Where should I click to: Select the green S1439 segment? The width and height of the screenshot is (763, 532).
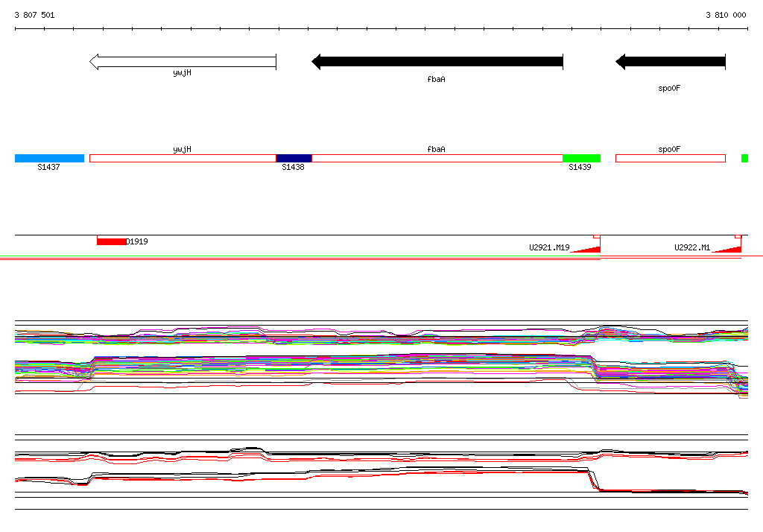(581, 158)
